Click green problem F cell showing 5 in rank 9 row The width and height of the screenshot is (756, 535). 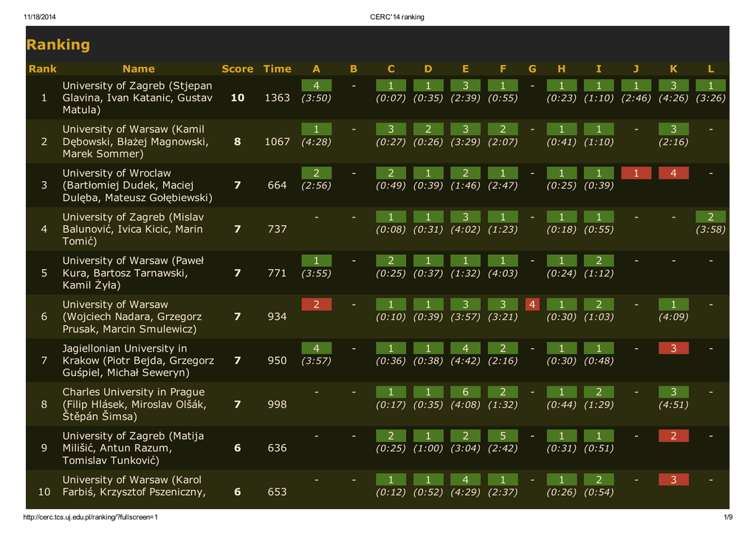coord(503,435)
